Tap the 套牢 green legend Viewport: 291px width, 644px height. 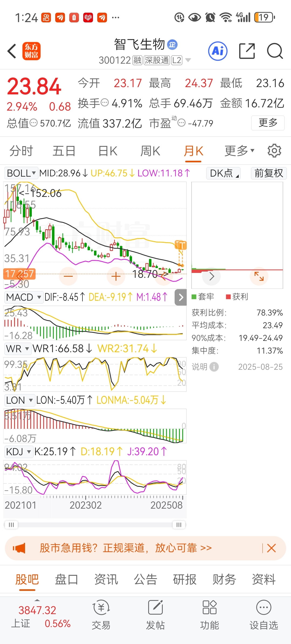[x=203, y=297]
